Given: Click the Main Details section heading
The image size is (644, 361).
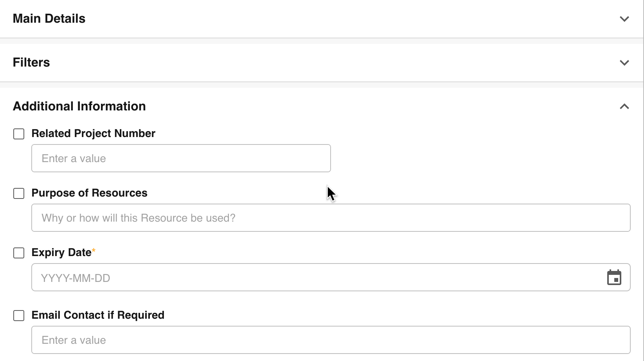Looking at the screenshot, I should click(49, 18).
